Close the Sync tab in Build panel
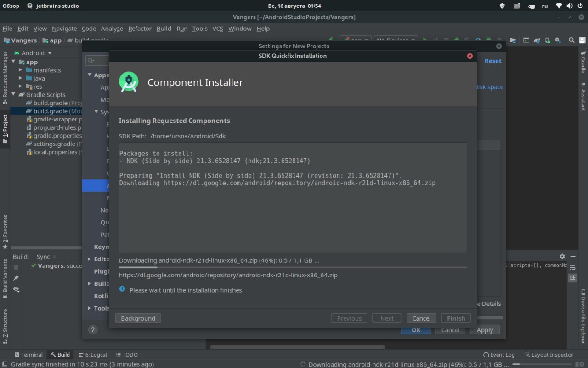This screenshot has width=588, height=368. point(54,257)
